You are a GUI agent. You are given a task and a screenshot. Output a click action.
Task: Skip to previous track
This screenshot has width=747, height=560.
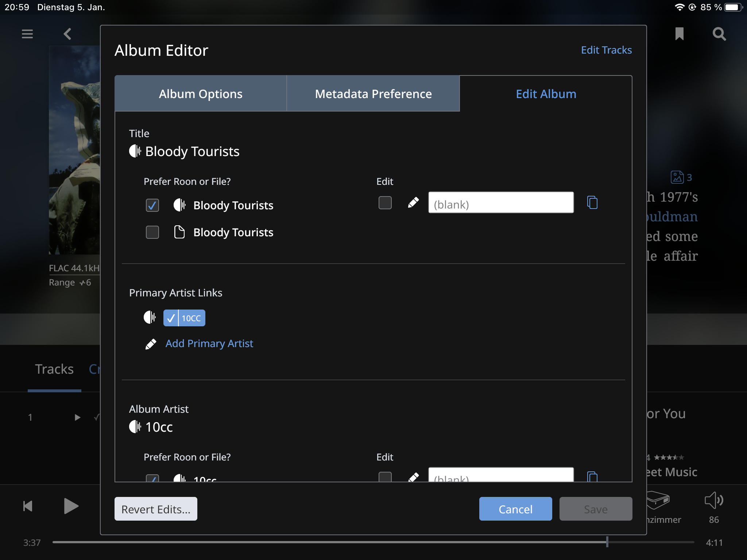click(28, 506)
